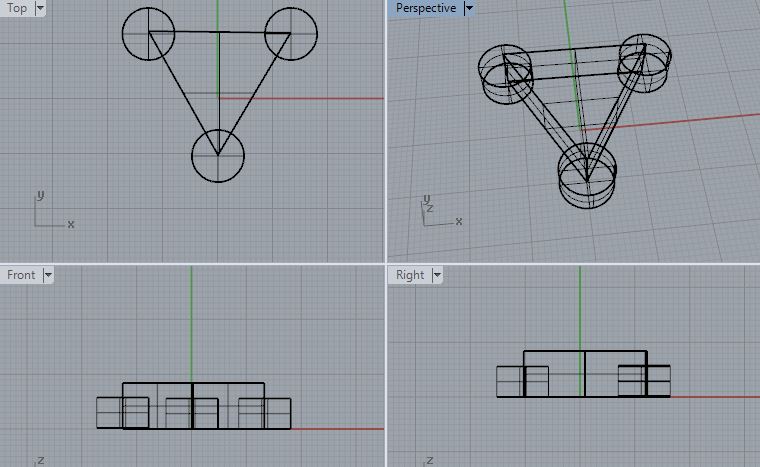Click the XYZ axis indicator in Perspective view
The width and height of the screenshot is (760, 467).
point(442,210)
